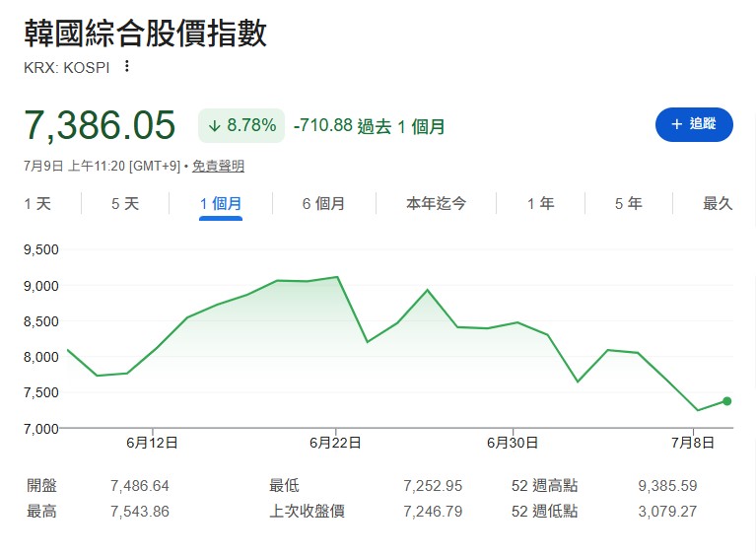This screenshot has width=756, height=556.
Task: Click the 7,486.64 opening value
Action: 140,486
